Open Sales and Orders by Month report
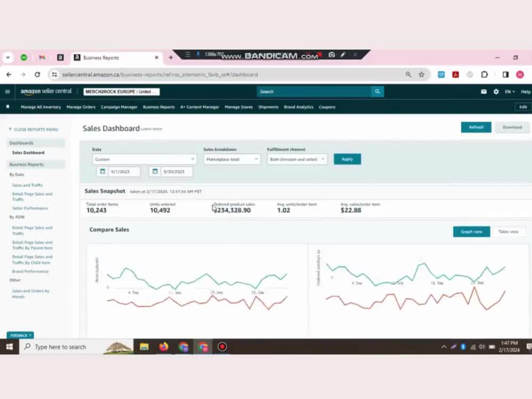 click(31, 294)
